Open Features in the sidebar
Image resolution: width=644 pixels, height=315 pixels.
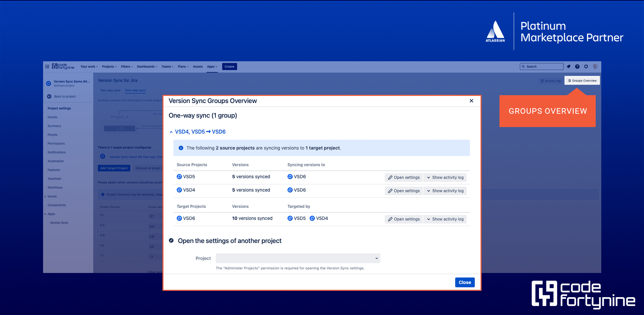pyautogui.click(x=54, y=170)
